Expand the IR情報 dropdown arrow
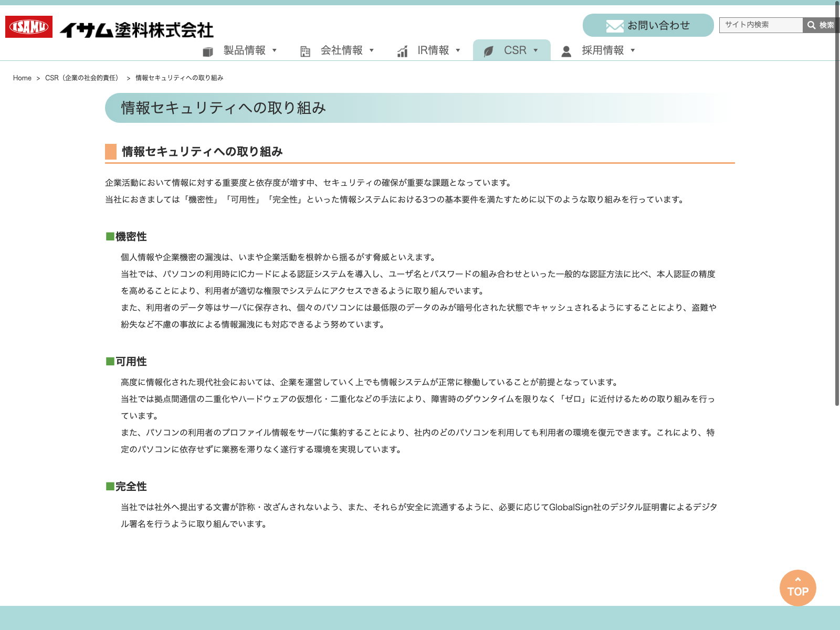 click(x=458, y=51)
